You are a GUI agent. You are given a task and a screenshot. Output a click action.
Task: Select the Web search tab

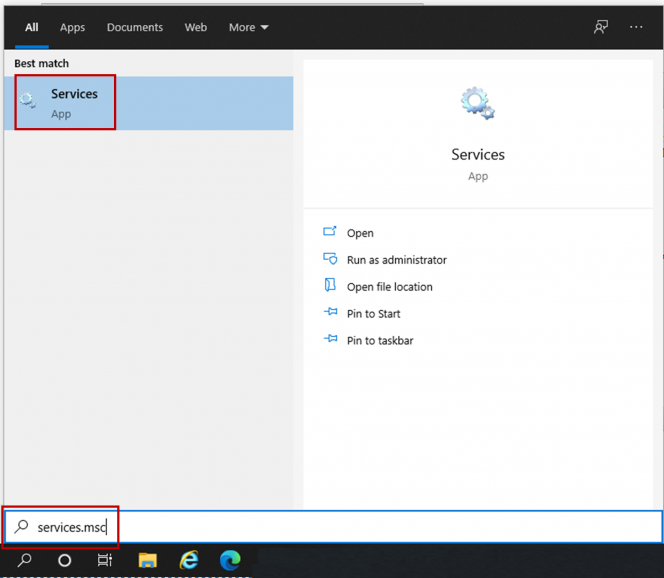pos(196,28)
